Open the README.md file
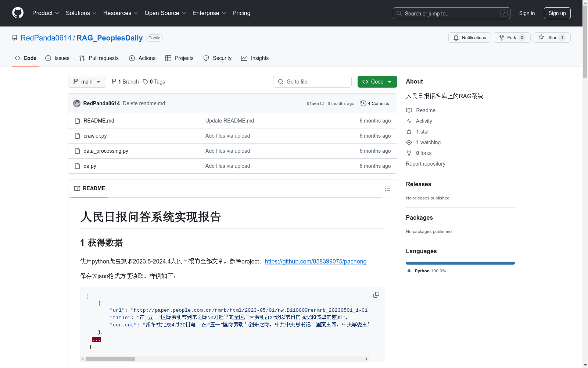The image size is (588, 368). click(99, 121)
